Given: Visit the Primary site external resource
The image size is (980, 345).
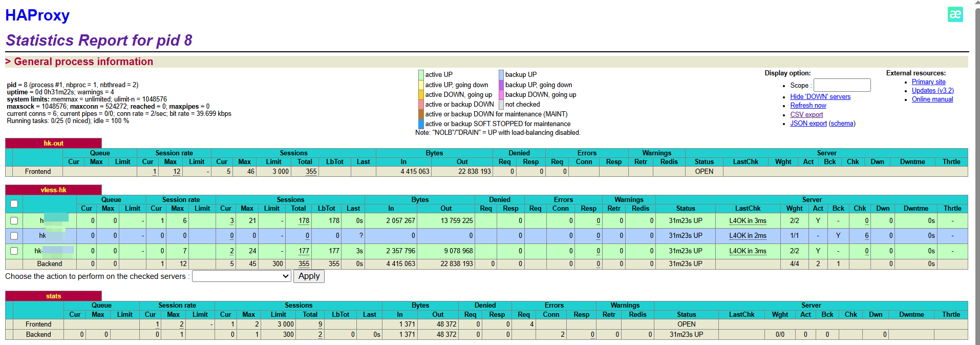Looking at the screenshot, I should tap(928, 82).
